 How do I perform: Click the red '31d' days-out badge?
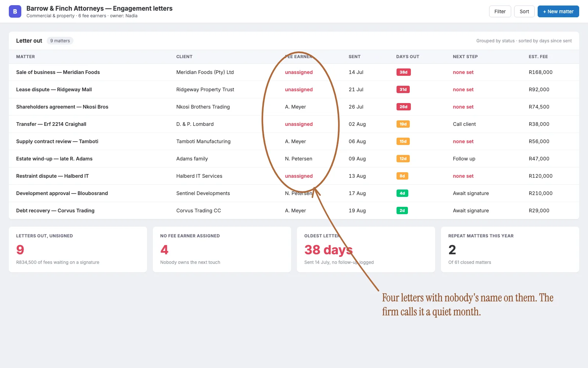403,89
